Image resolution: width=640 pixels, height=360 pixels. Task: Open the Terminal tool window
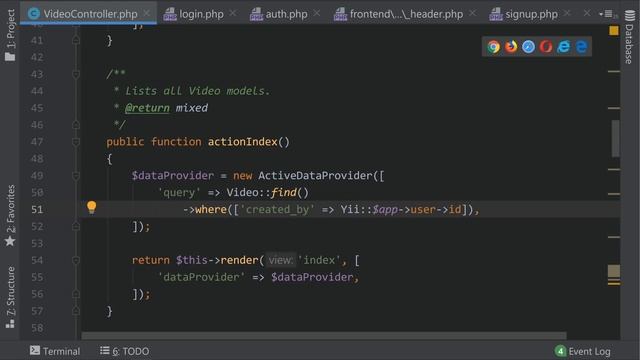(55, 351)
